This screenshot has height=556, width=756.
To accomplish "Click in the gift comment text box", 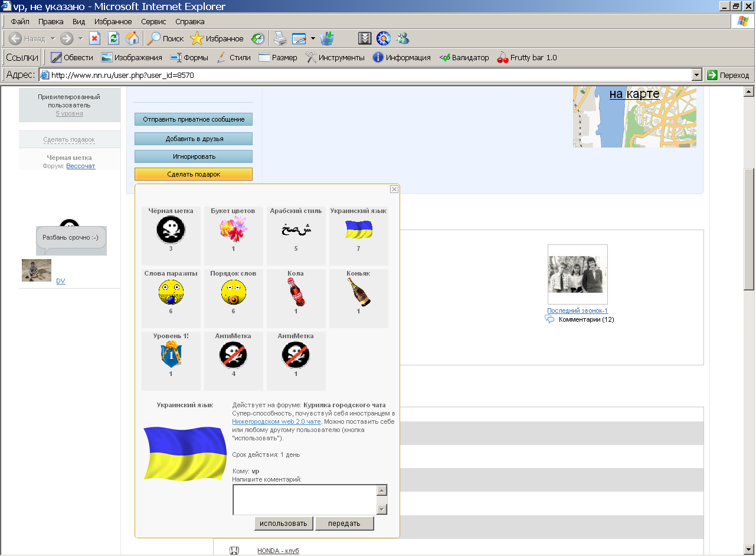I will [305, 500].
